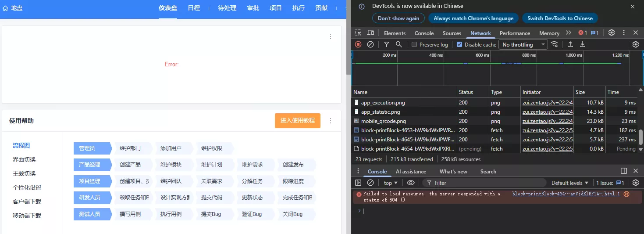Toggle the drawer dock layout icon
The width and height of the screenshot is (644, 234).
point(624,171)
